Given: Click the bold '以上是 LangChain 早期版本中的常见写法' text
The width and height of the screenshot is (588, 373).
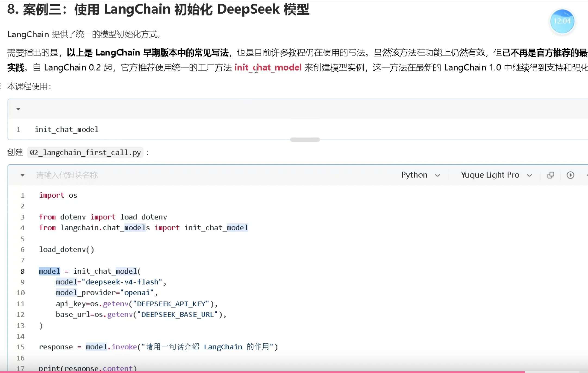Looking at the screenshot, I should pos(148,53).
